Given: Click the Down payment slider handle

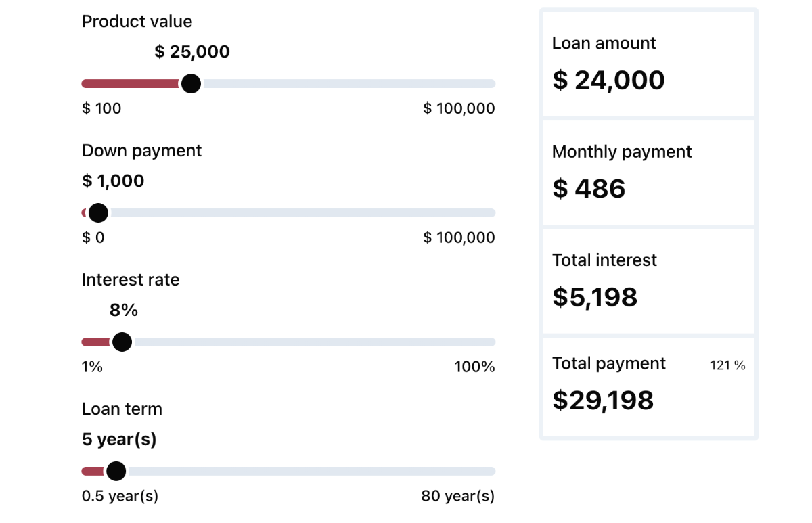Looking at the screenshot, I should click(98, 213).
